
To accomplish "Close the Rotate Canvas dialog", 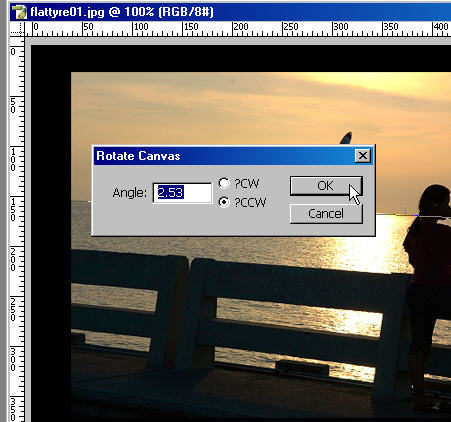I will pos(362,156).
